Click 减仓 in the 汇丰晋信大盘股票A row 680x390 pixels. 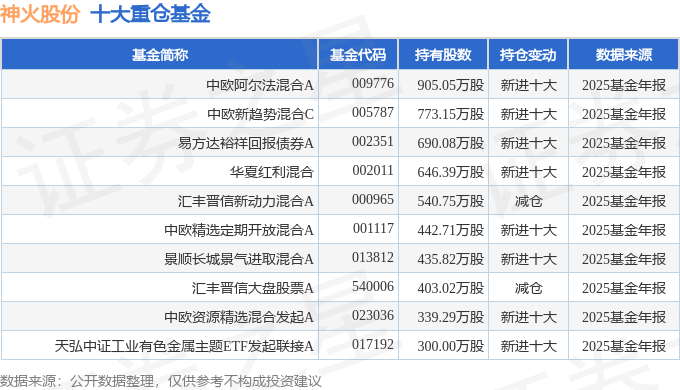[x=528, y=288]
